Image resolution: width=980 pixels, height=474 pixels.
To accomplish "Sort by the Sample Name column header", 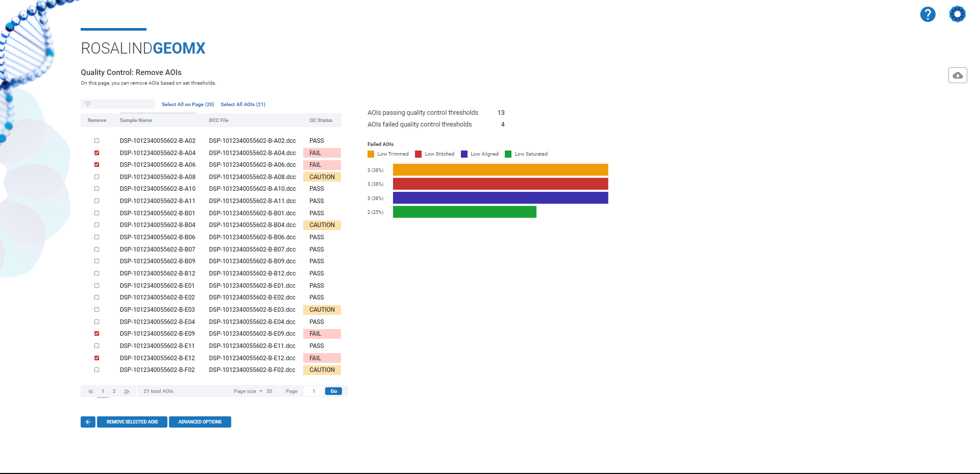I will [136, 120].
